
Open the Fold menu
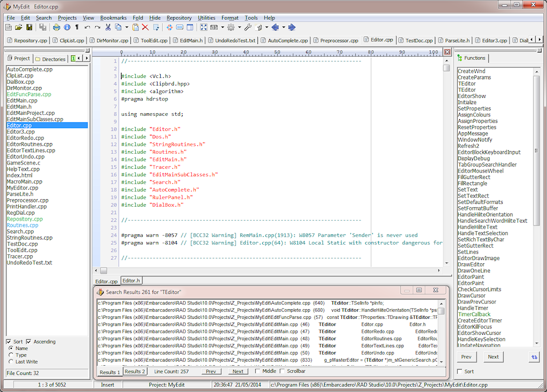coord(138,18)
